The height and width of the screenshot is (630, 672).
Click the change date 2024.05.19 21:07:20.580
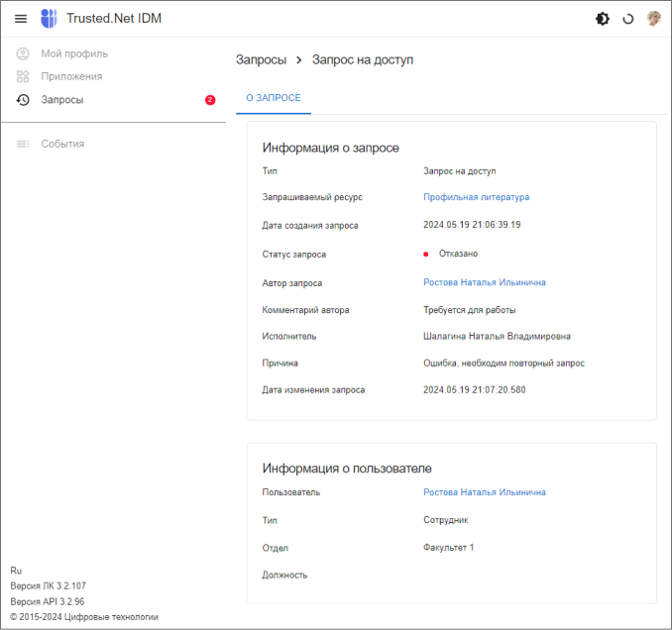(x=475, y=389)
